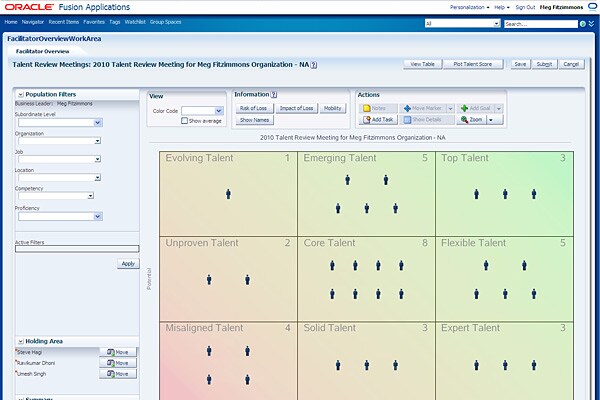This screenshot has height=400, width=600.
Task: Toggle the Show average checkbox
Action: (184, 121)
